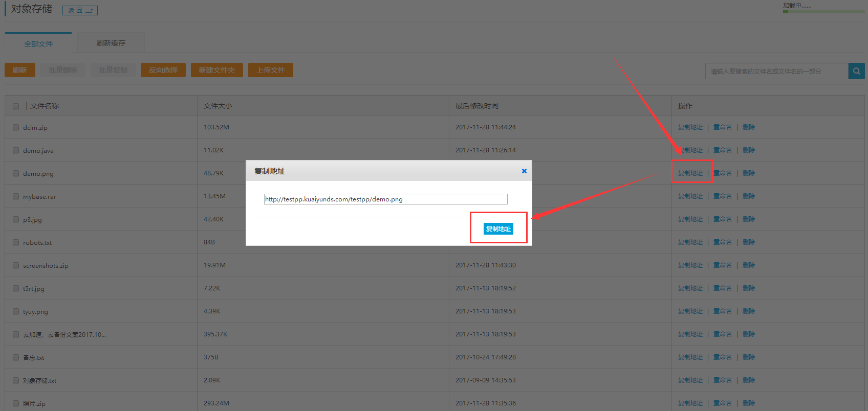Click the 反向选择 button
The width and height of the screenshot is (868, 411).
coord(163,70)
